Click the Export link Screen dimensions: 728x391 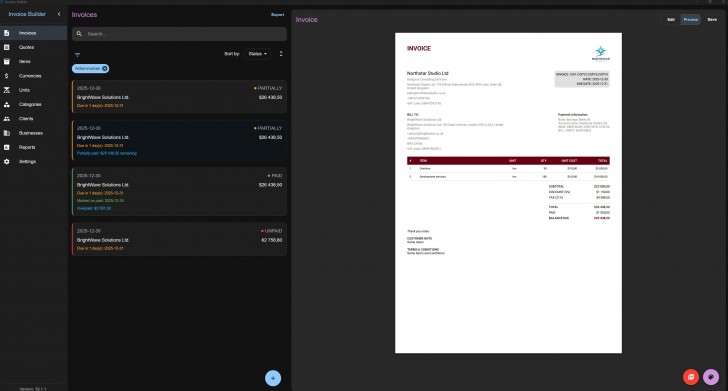tap(278, 14)
